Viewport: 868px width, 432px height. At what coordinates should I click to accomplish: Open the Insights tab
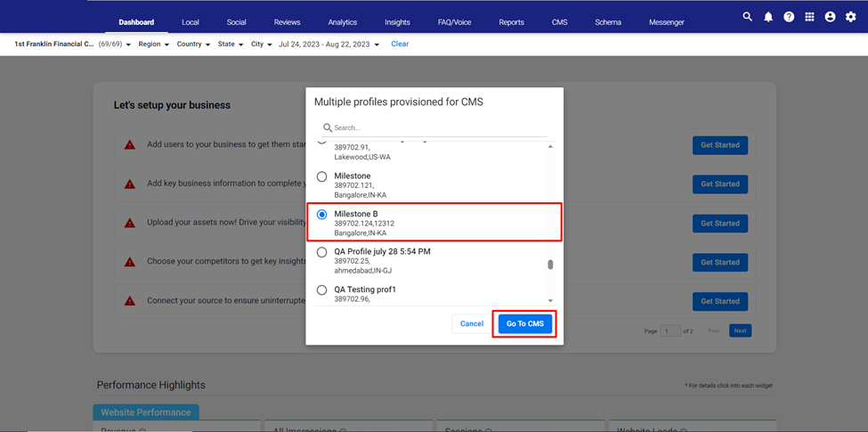397,22
